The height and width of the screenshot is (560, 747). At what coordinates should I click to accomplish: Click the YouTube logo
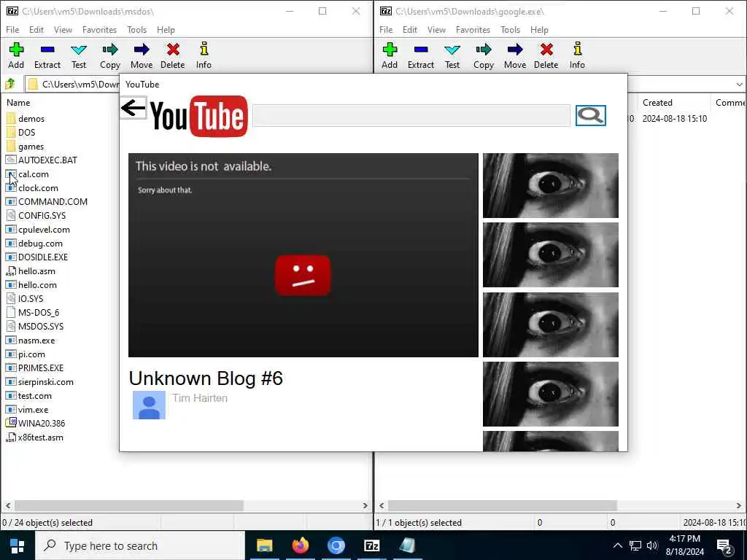198,116
